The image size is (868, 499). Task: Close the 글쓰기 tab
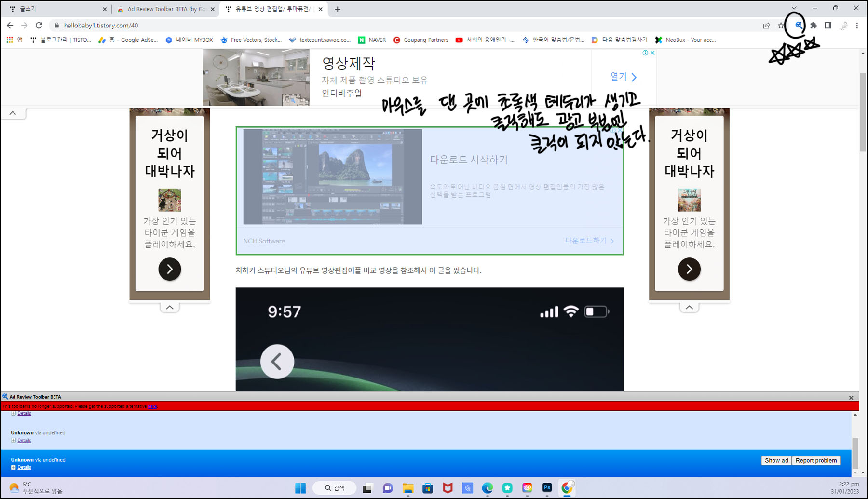click(105, 9)
